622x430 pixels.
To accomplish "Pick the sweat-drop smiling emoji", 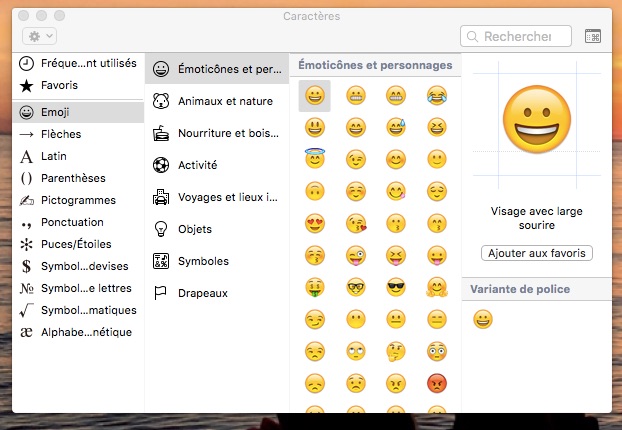I will coord(396,128).
